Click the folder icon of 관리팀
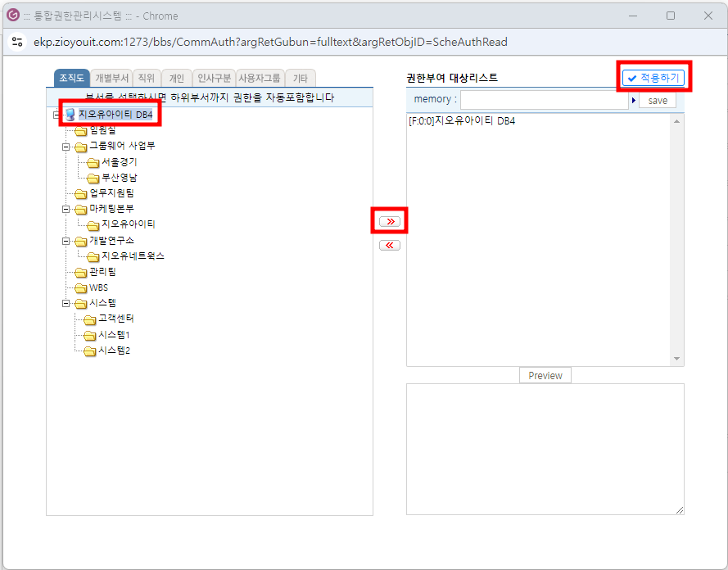The height and width of the screenshot is (570, 728). pos(81,273)
